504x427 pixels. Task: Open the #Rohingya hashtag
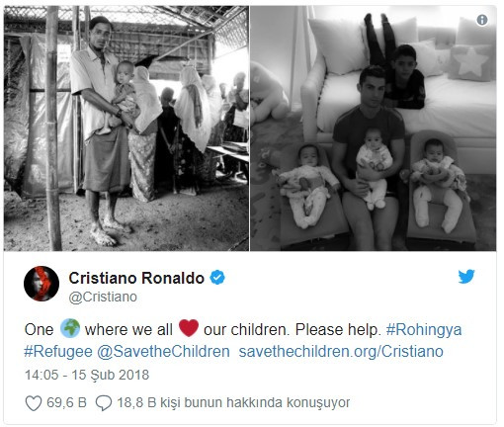[424, 330]
